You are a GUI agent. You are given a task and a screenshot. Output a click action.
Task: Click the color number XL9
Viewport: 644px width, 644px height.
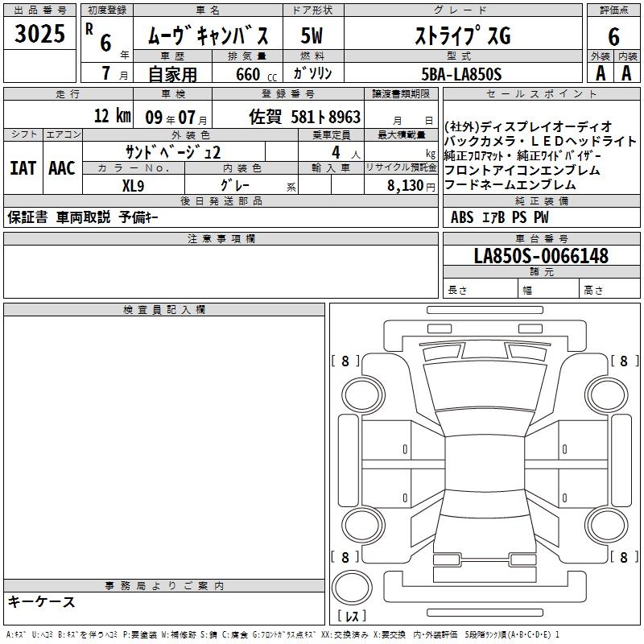pyautogui.click(x=133, y=186)
